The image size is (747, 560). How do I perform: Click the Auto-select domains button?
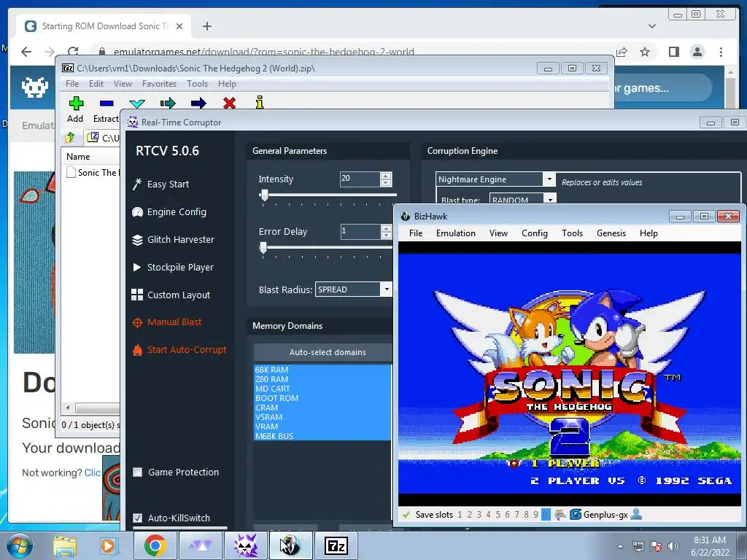point(322,352)
